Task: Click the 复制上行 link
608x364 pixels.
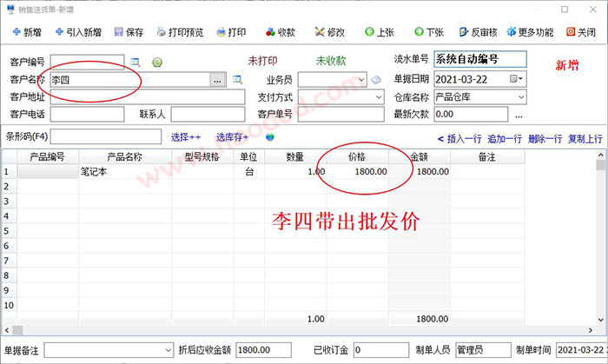Action: click(585, 139)
